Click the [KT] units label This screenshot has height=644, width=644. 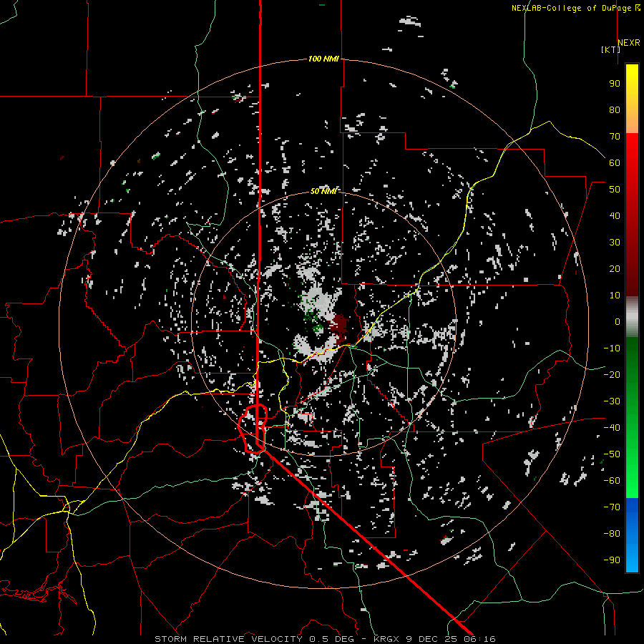[x=610, y=49]
